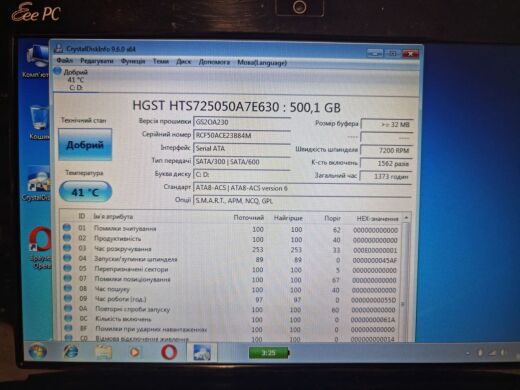Click status dot for attribute 05
Viewport: 520px width, 390px height.
click(68, 268)
